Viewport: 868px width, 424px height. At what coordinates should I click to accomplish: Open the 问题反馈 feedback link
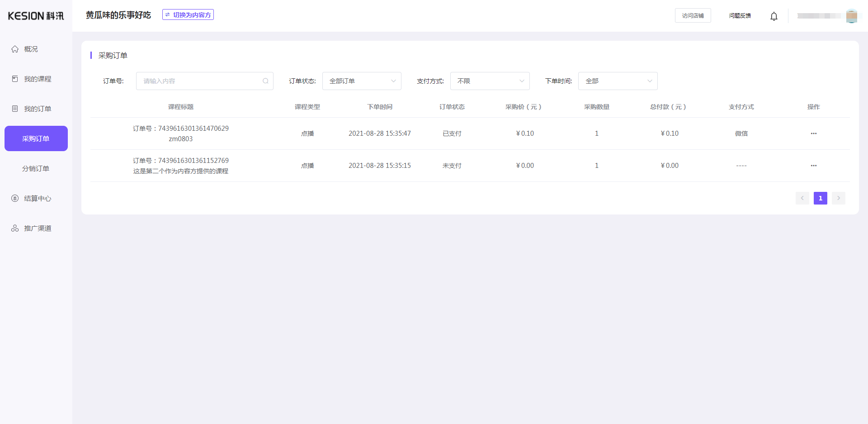coord(740,15)
